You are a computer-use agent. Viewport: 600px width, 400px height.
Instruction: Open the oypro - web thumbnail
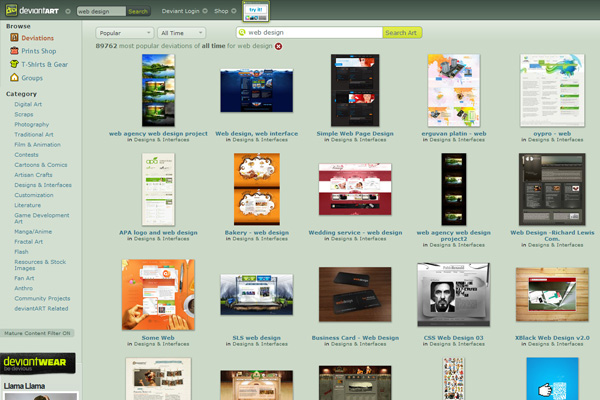552,90
